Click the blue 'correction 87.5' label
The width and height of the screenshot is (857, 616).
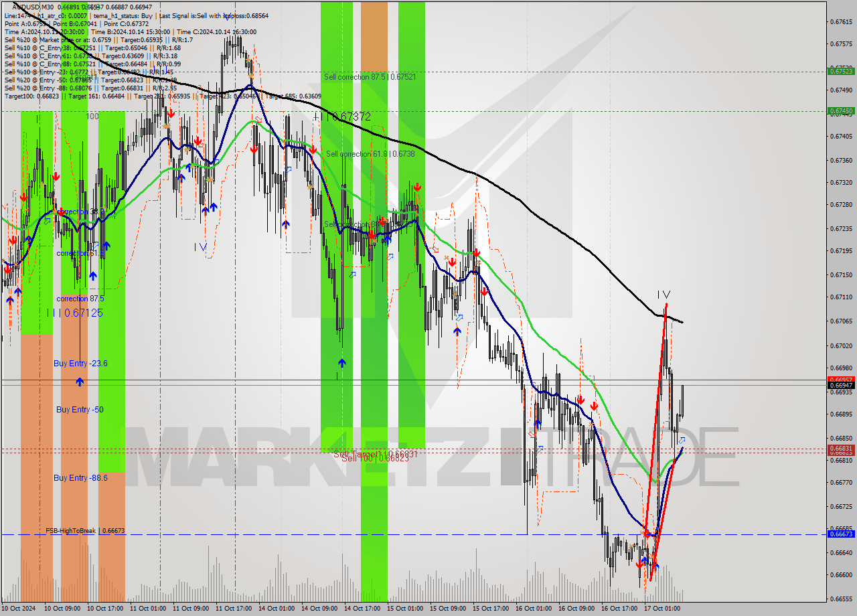pos(80,299)
